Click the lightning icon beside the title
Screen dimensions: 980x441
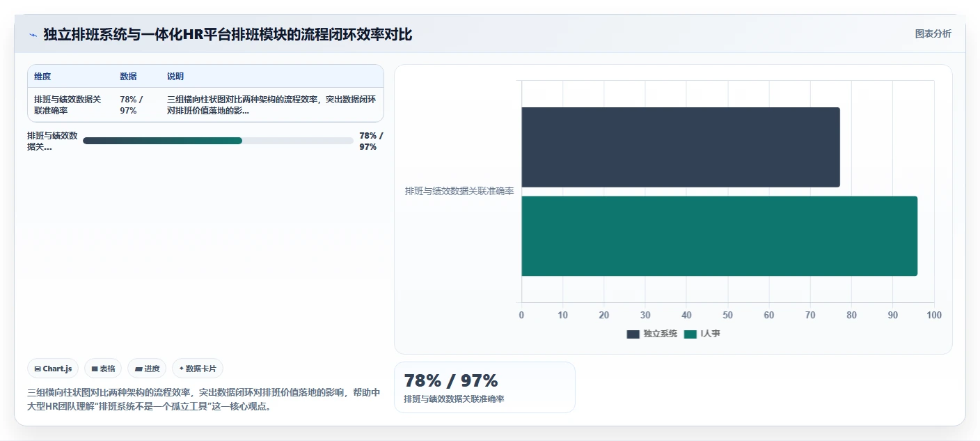pos(33,35)
